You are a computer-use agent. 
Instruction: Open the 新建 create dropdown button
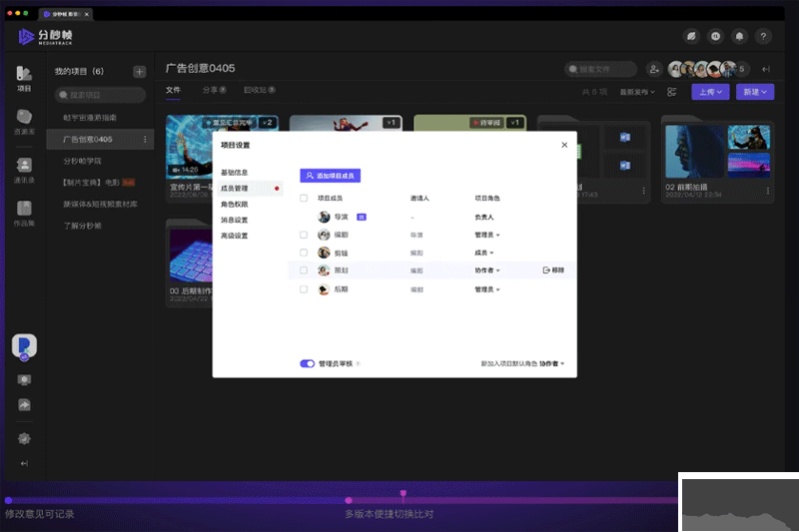pyautogui.click(x=755, y=92)
